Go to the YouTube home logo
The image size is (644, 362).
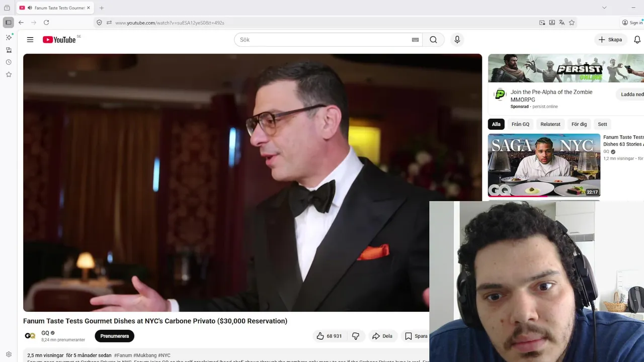coord(59,40)
